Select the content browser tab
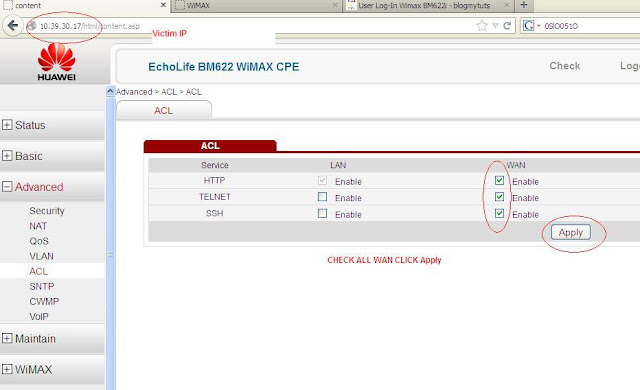Viewport: 640px width, 390px height. pyautogui.click(x=84, y=5)
